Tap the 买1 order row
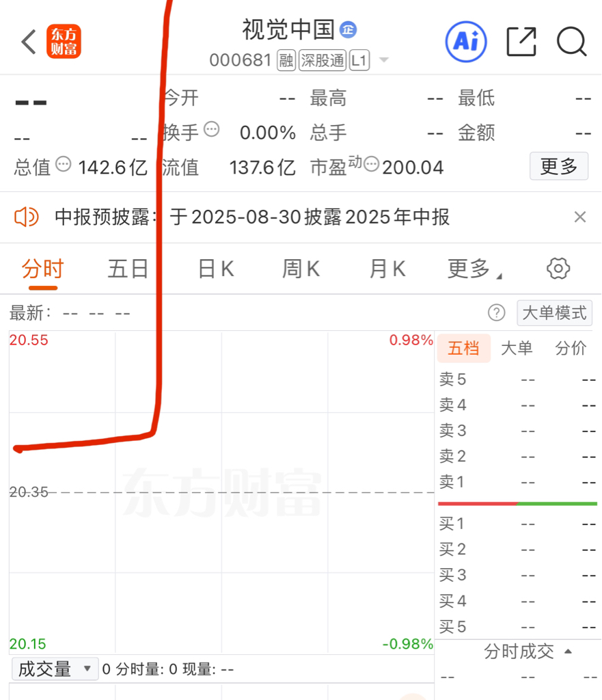The height and width of the screenshot is (700, 602). 518,523
